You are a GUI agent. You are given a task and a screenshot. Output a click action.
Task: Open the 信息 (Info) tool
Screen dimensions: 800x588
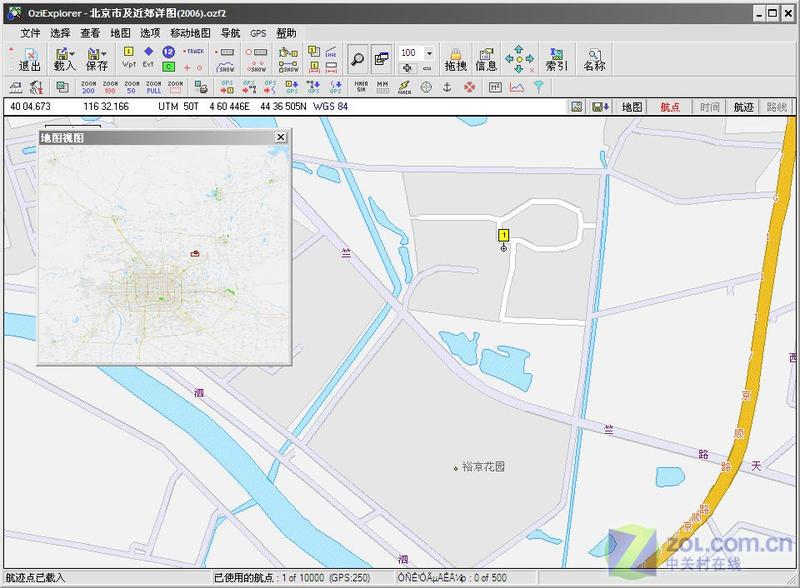[486, 60]
